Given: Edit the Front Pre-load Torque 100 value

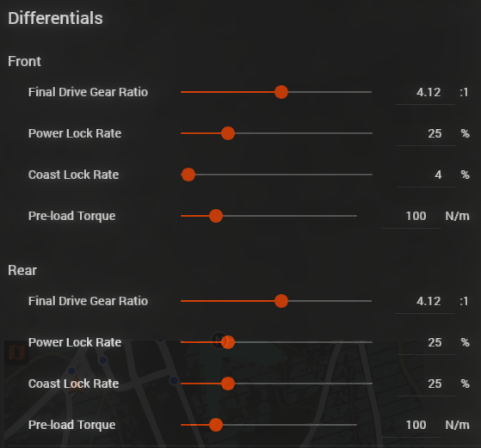Looking at the screenshot, I should pyautogui.click(x=411, y=216).
